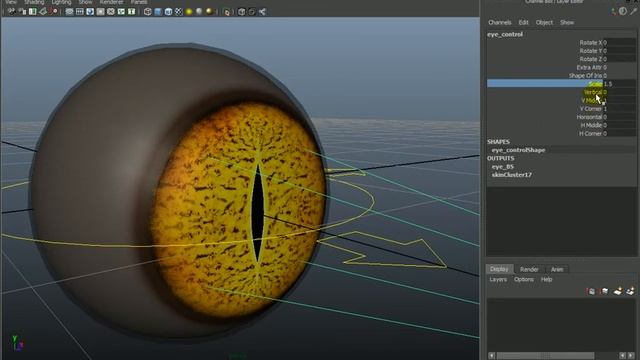Open the Channel Box Show menu
This screenshot has height=360, width=640.
tap(567, 22)
